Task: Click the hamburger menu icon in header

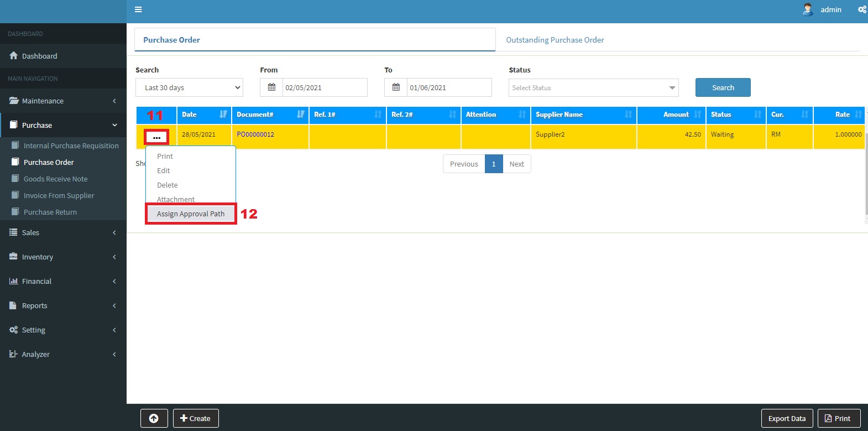Action: [138, 9]
